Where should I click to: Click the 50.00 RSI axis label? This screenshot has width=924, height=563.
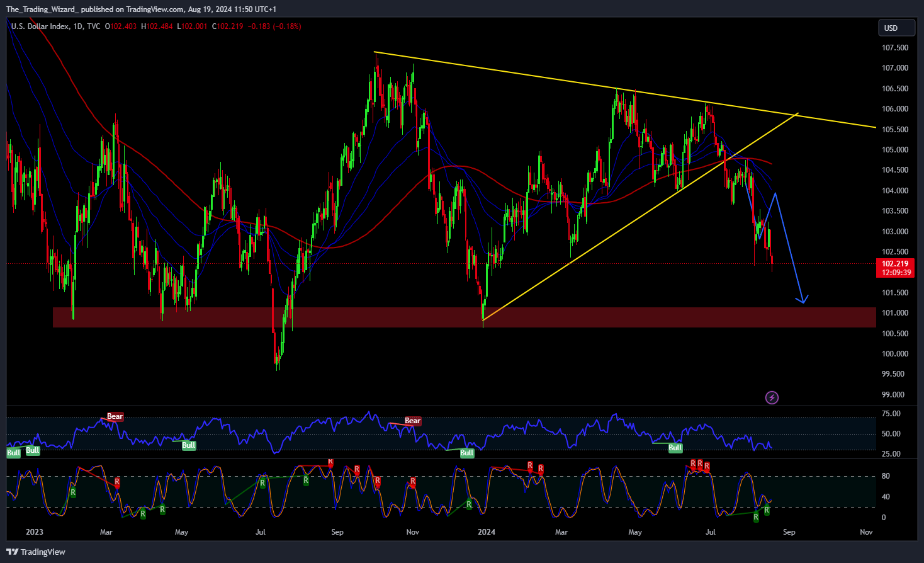click(891, 434)
